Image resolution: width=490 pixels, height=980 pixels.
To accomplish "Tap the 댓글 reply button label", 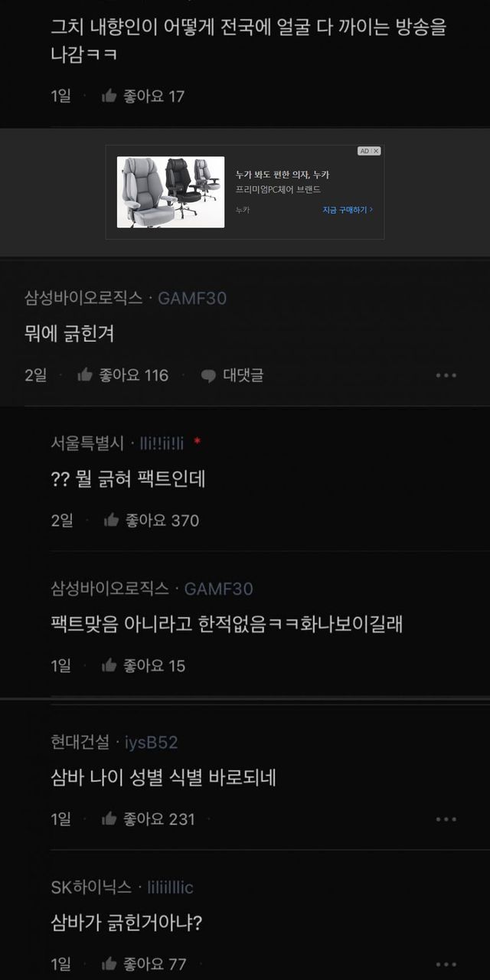I will coord(243,375).
